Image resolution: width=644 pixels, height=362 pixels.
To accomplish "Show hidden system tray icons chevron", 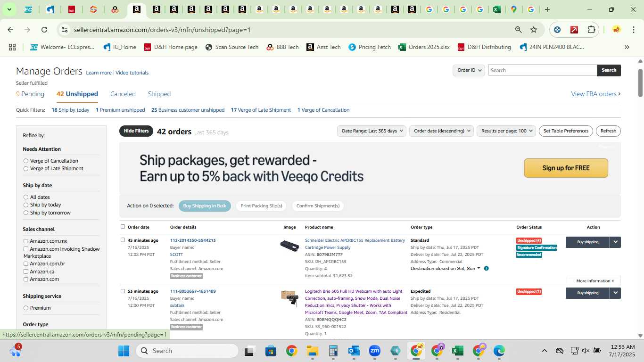I will 544,351.
